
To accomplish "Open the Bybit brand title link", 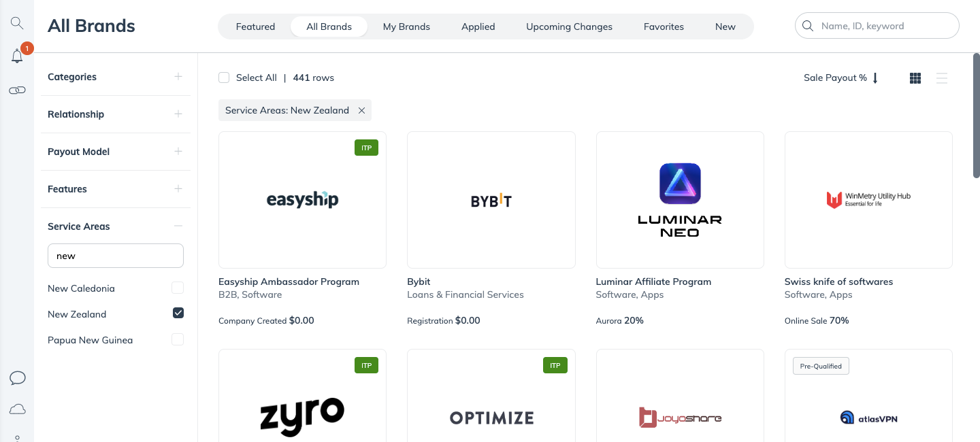I will point(419,282).
